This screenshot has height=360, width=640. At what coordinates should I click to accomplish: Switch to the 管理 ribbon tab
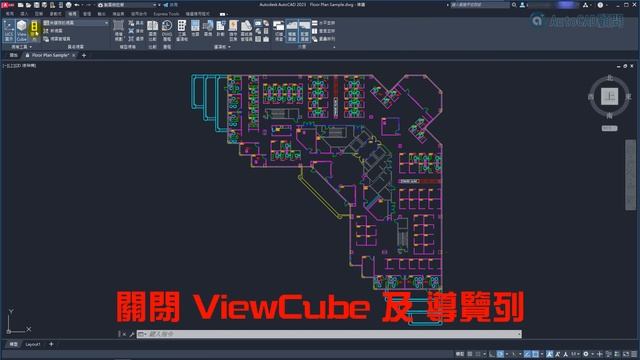(x=87, y=14)
